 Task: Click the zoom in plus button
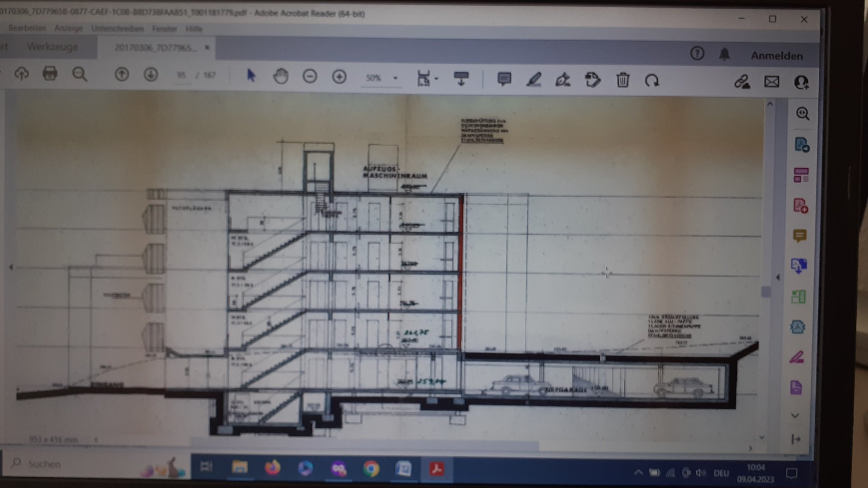point(339,77)
